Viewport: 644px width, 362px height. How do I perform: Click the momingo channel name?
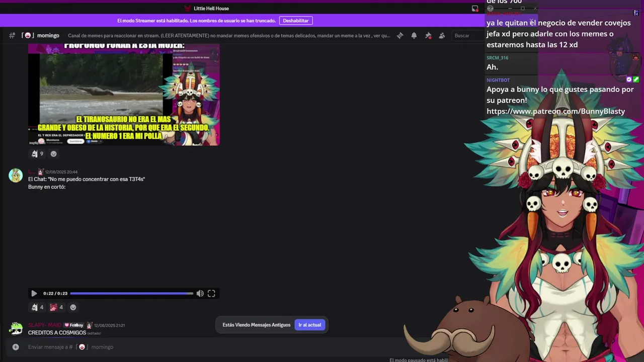click(48, 36)
